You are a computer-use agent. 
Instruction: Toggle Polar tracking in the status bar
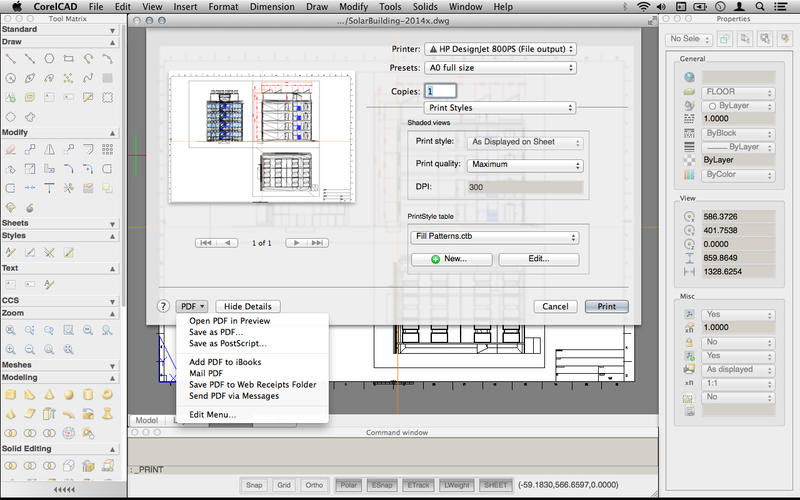click(349, 485)
